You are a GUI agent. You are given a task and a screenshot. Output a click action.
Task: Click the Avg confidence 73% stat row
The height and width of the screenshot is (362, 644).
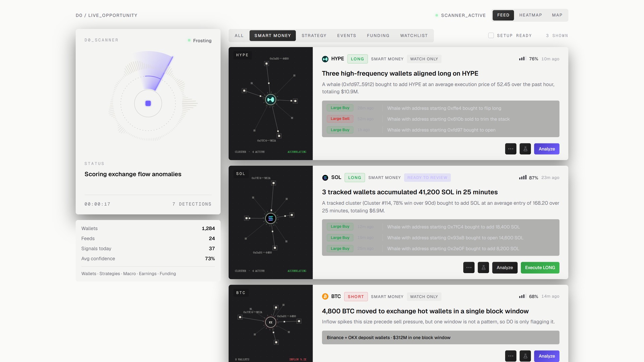pyautogui.click(x=148, y=258)
